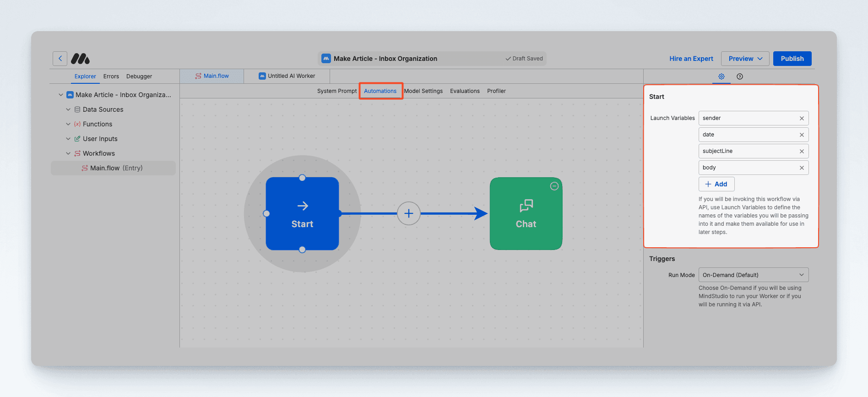Add a new launch variable
This screenshot has width=868, height=397.
(716, 184)
